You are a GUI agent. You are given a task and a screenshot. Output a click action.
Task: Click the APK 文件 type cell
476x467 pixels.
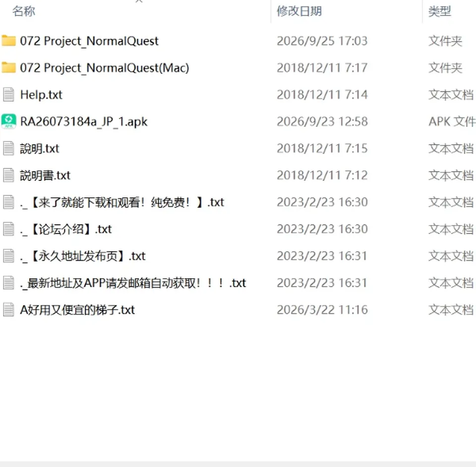452,121
